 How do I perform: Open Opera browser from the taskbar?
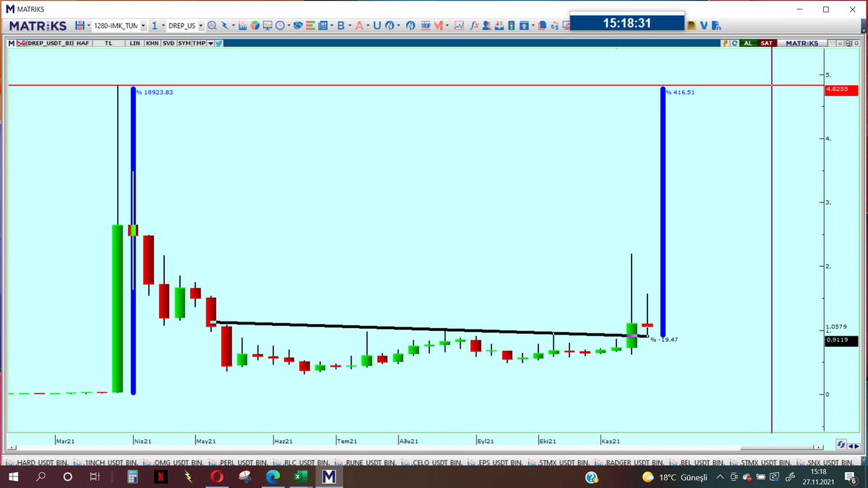(216, 477)
